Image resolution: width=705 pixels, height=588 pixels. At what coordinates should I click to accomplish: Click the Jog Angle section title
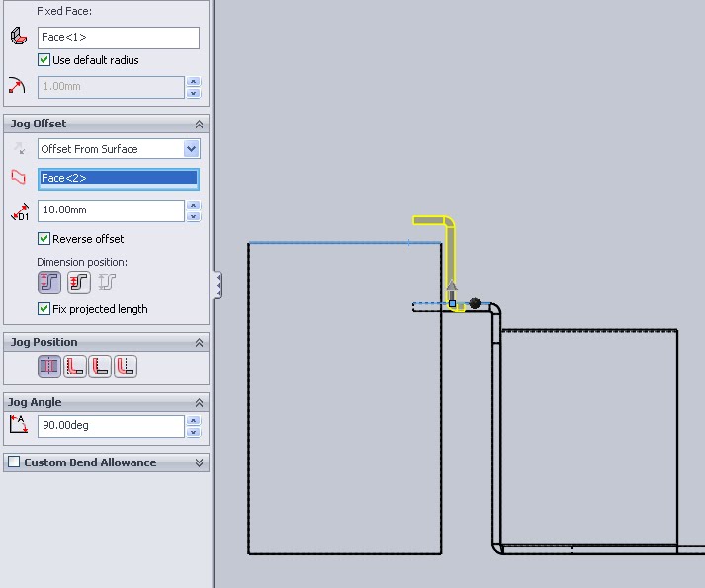pos(35,402)
